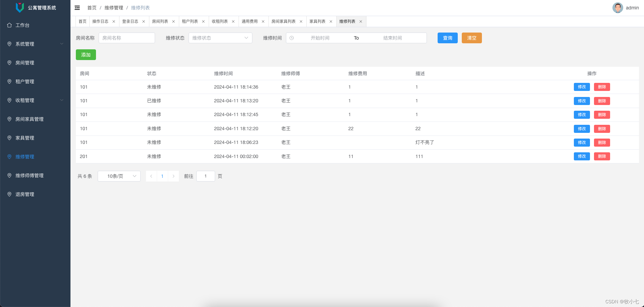Switch to the 收租列表 tab
Image resolution: width=644 pixels, height=307 pixels.
tap(220, 21)
